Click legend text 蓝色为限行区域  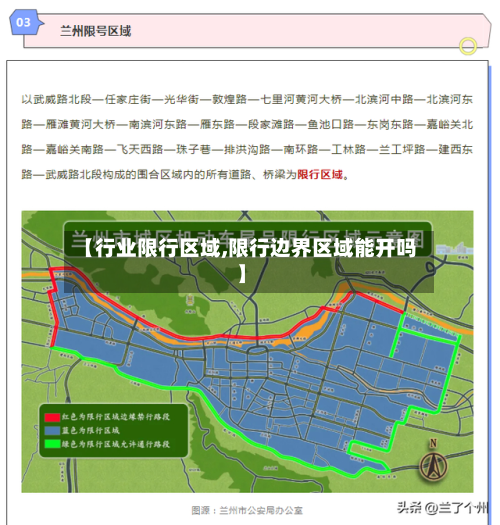[x=91, y=430]
